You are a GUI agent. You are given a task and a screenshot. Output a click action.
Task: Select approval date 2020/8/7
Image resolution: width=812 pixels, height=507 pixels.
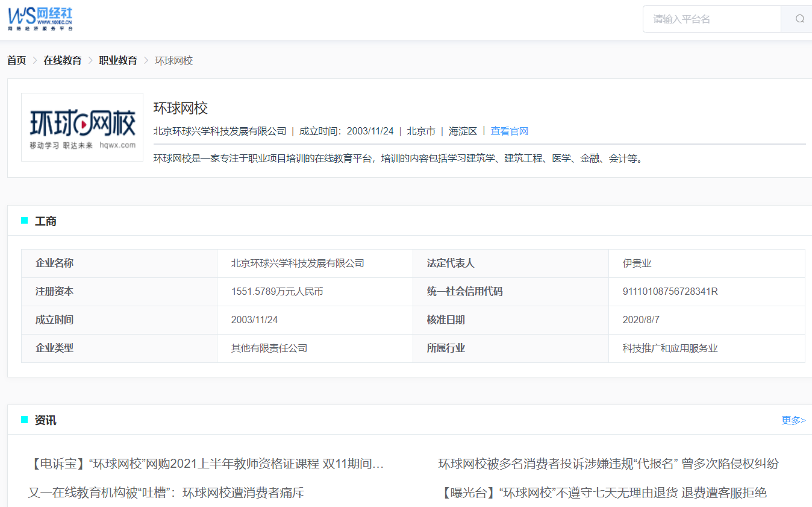click(x=642, y=320)
